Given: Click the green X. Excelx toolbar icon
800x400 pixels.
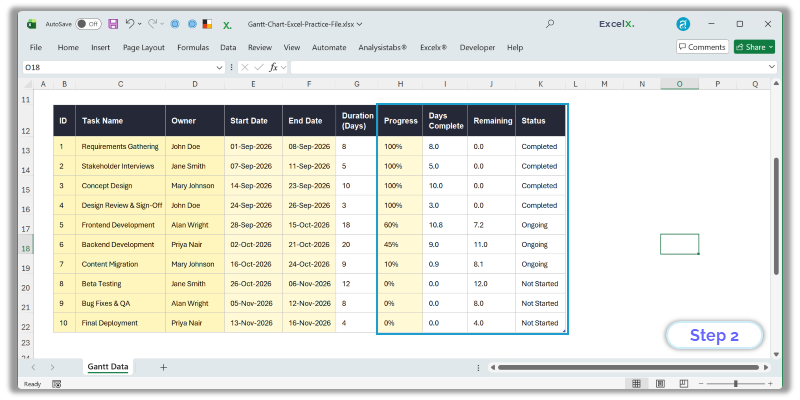Looking at the screenshot, I should [x=227, y=25].
